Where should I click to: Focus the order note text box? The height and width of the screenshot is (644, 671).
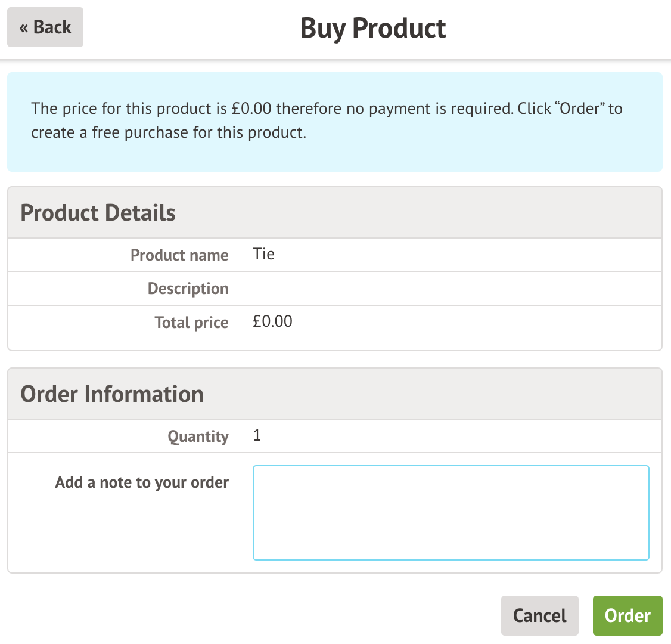(x=451, y=513)
